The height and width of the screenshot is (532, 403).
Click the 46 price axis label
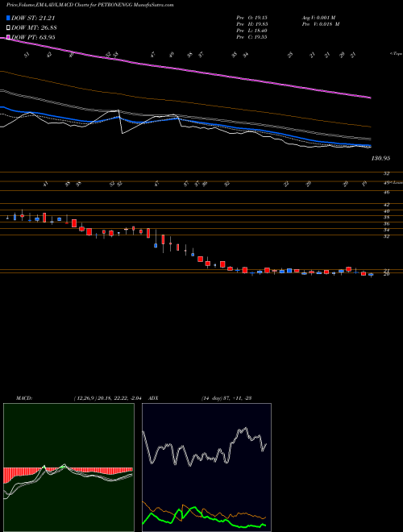[x=386, y=192]
